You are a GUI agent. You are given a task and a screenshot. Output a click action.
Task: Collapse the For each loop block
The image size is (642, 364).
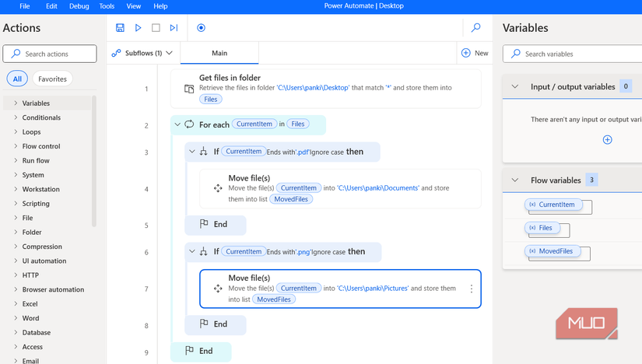[x=177, y=124]
